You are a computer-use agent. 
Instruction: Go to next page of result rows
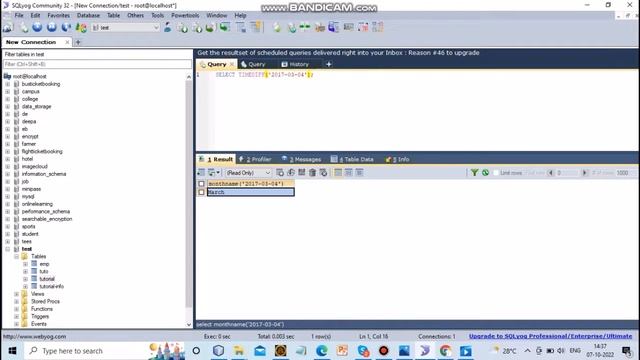click(x=584, y=173)
